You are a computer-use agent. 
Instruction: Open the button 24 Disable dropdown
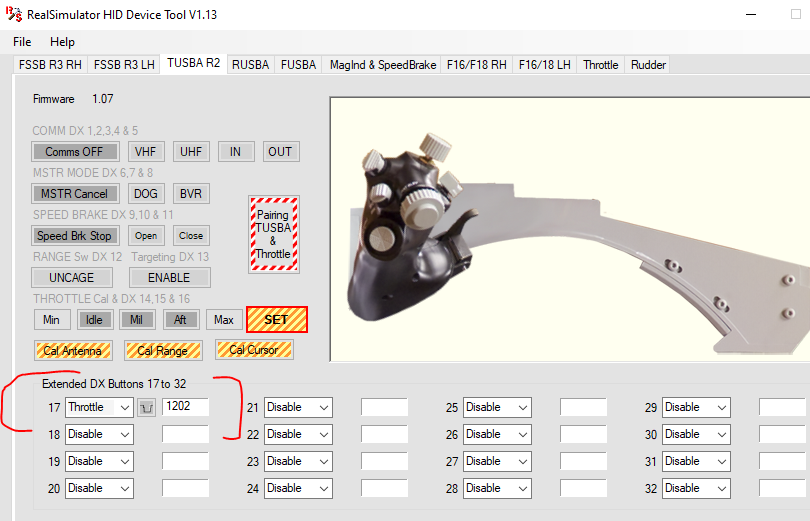tap(298, 488)
